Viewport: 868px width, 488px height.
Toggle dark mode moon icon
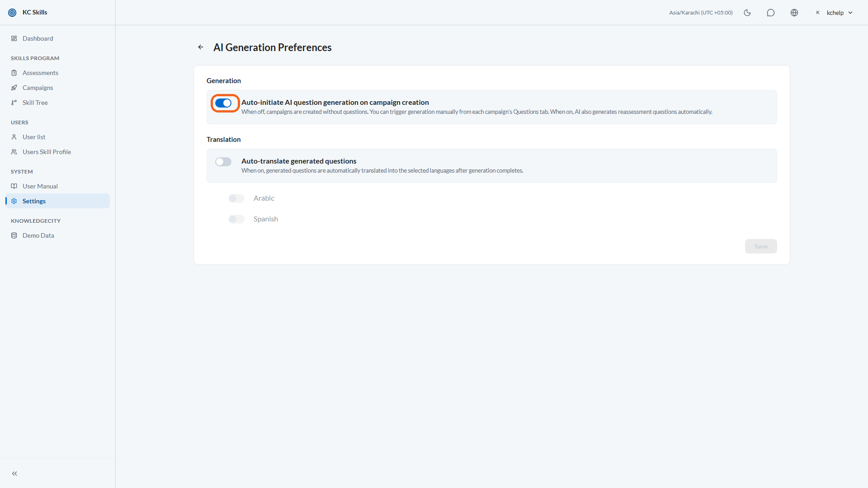click(747, 13)
